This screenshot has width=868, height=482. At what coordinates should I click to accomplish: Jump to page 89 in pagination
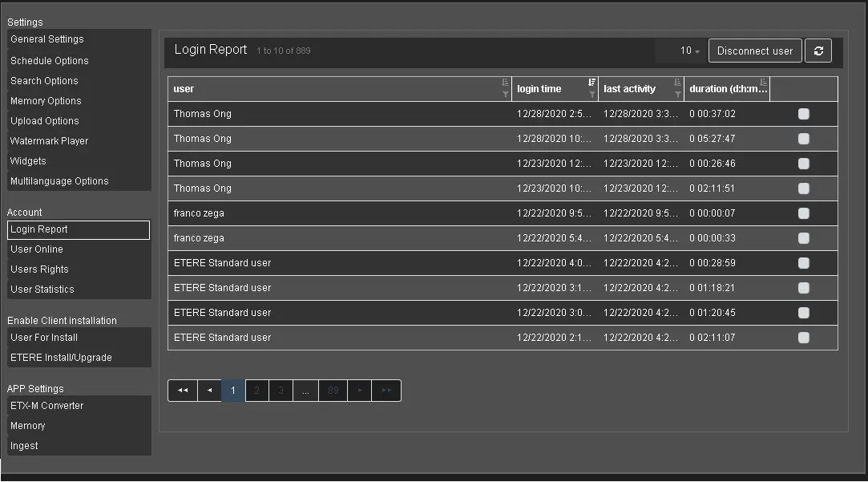[x=333, y=391]
